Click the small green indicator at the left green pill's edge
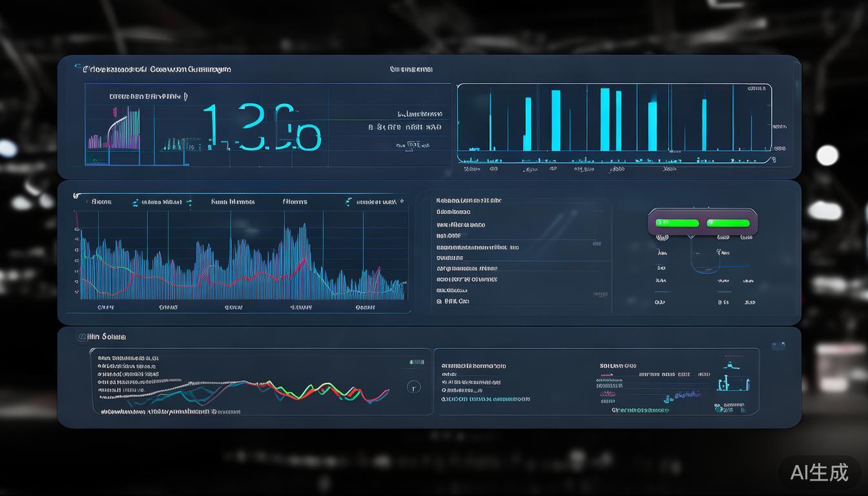 pos(659,223)
